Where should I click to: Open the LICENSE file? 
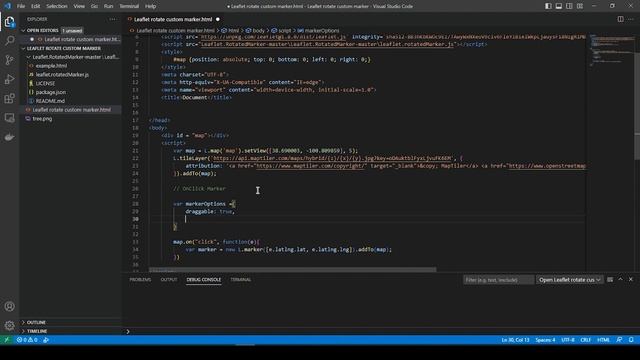[x=45, y=83]
